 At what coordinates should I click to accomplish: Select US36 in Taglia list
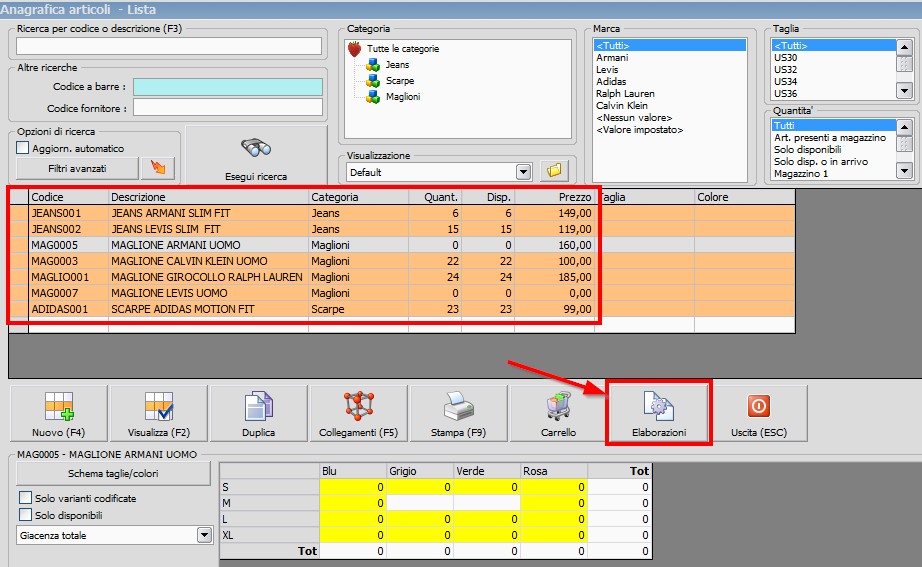tap(786, 94)
